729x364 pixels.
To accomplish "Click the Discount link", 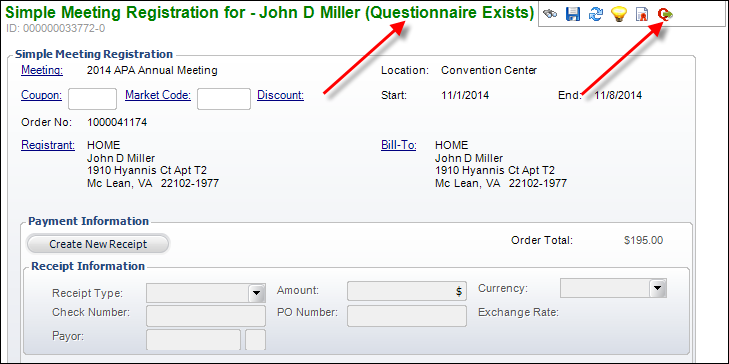I will pos(280,95).
